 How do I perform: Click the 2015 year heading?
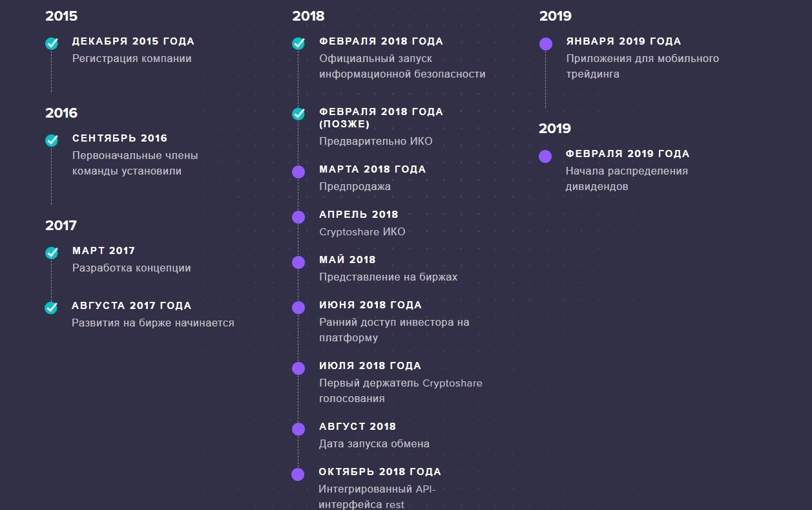click(x=61, y=16)
